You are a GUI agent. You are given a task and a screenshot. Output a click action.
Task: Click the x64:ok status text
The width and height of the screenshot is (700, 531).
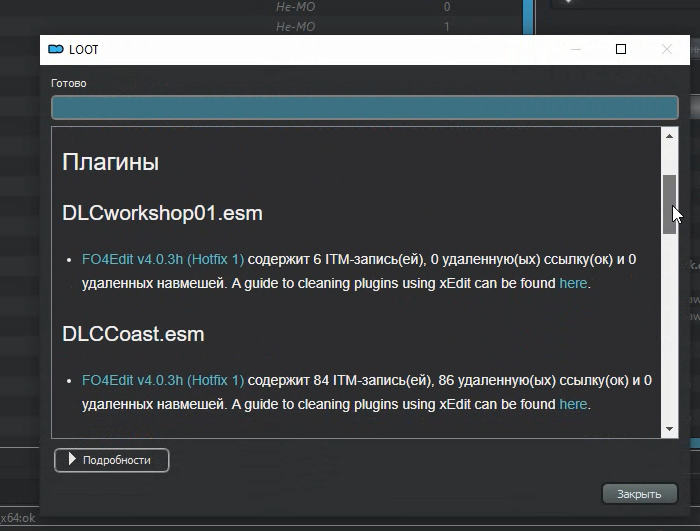tap(18, 518)
